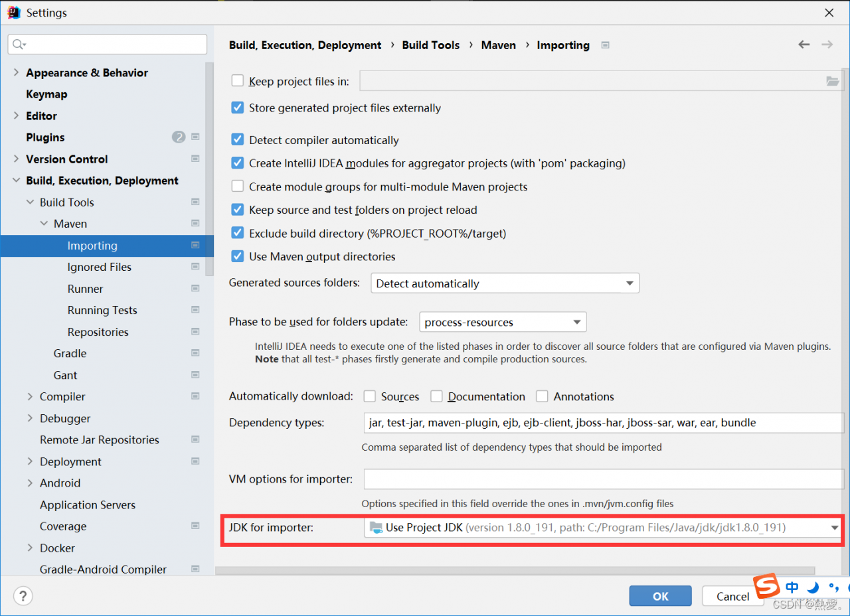Uncheck Exclude build directory option
This screenshot has height=616, width=850.
coord(237,233)
